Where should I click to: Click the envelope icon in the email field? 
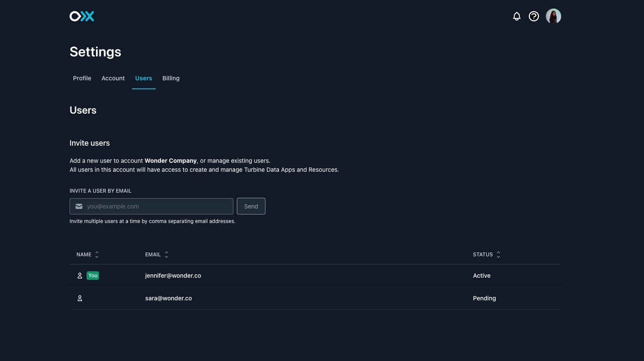pos(79,206)
